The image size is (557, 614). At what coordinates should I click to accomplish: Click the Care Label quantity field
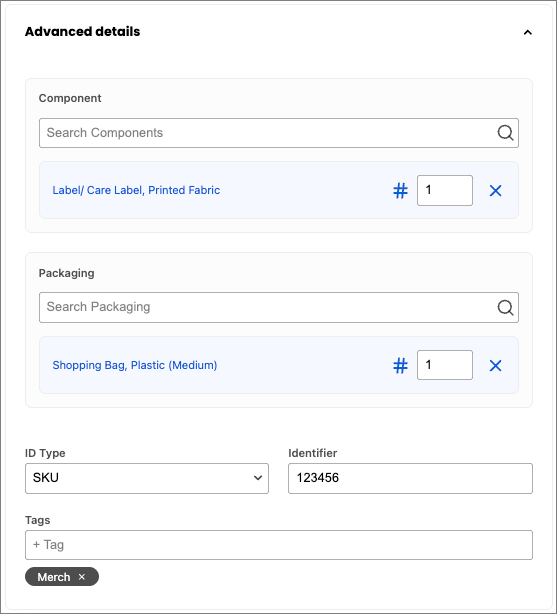445,190
